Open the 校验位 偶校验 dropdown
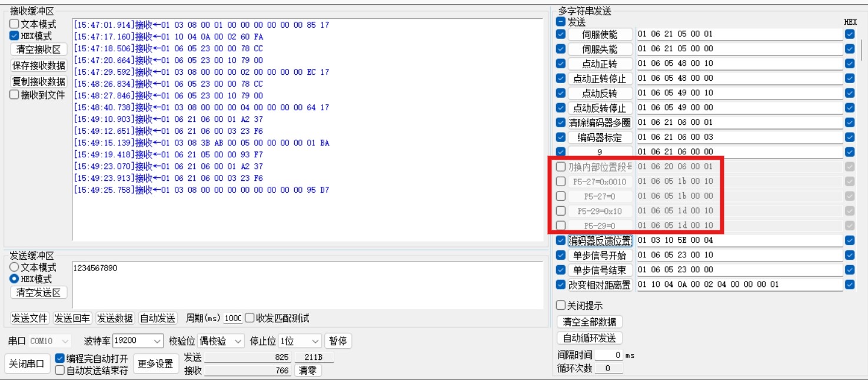The width and height of the screenshot is (868, 380). click(x=221, y=341)
